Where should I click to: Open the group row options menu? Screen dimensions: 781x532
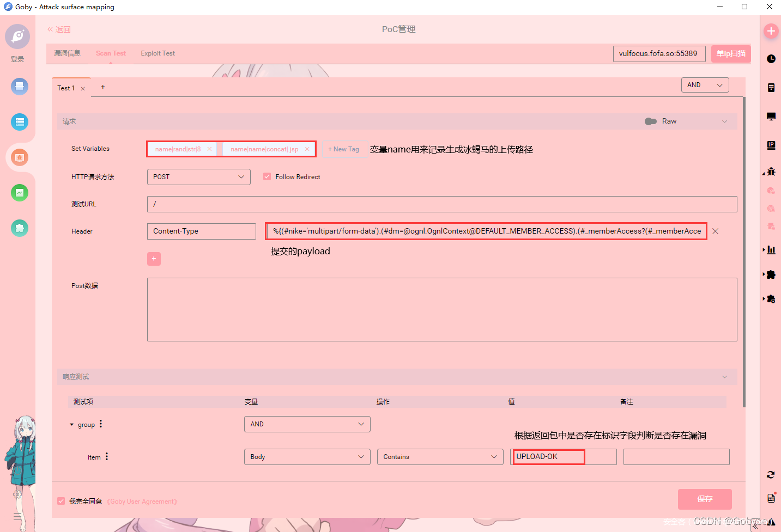pos(101,424)
